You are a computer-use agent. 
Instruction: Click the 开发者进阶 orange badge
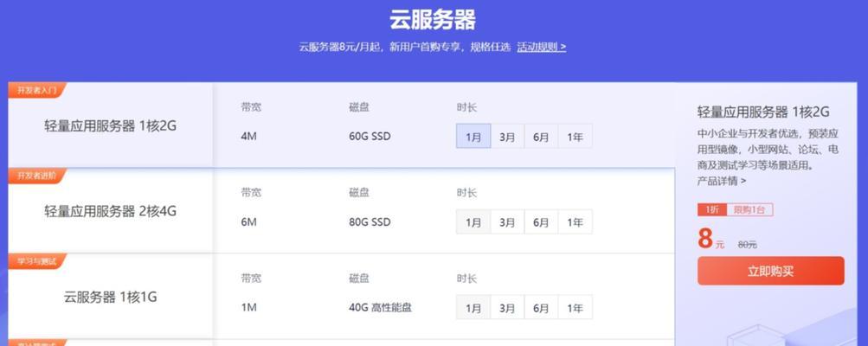(x=36, y=176)
